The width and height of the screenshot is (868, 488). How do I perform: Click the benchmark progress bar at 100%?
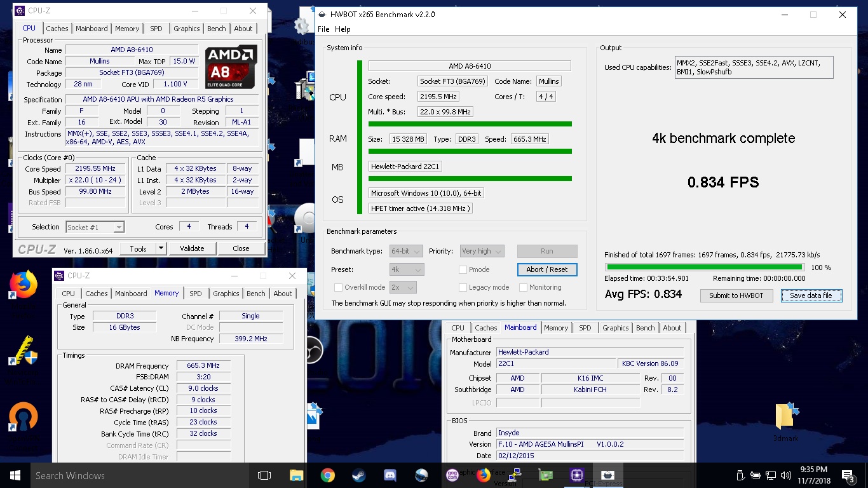click(x=705, y=268)
